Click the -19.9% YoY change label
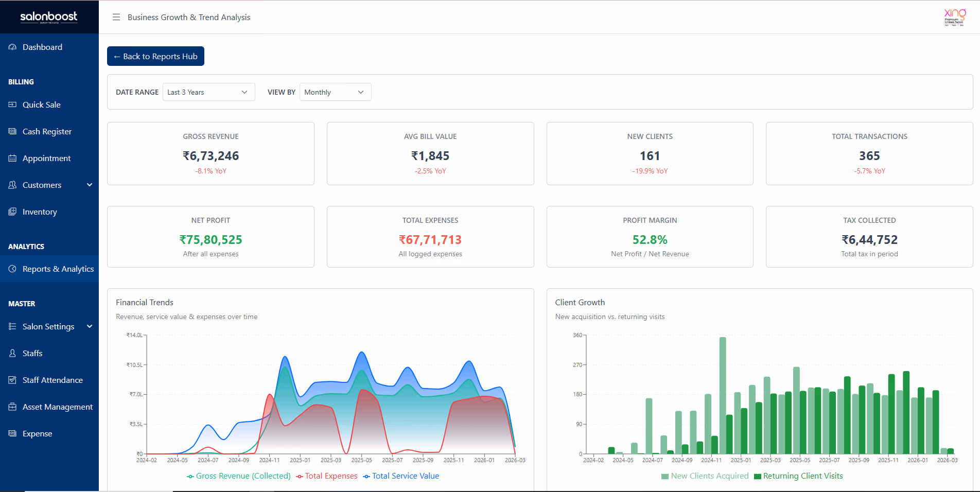The height and width of the screenshot is (492, 980). point(650,171)
